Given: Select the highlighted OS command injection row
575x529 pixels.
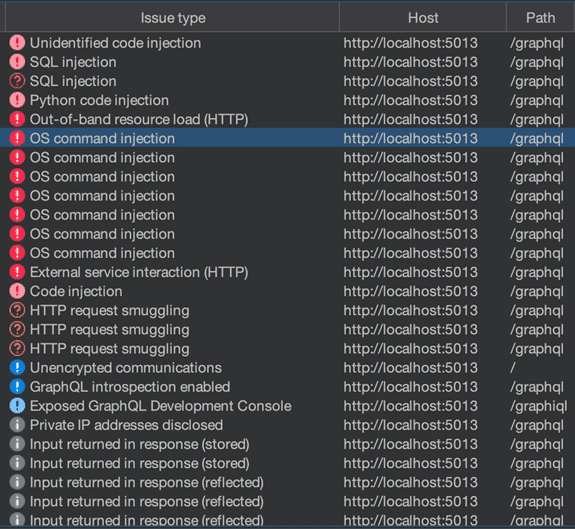Looking at the screenshot, I should (x=288, y=138).
